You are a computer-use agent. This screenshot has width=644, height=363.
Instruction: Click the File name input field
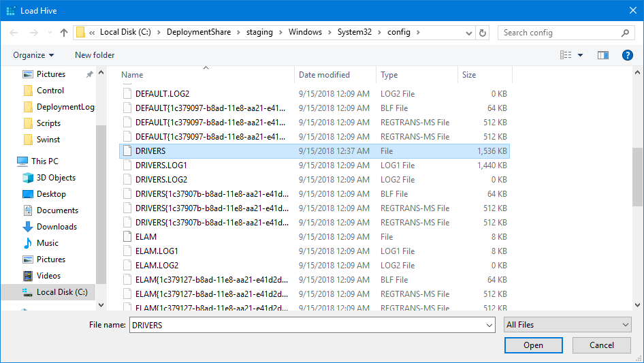[x=306, y=326]
